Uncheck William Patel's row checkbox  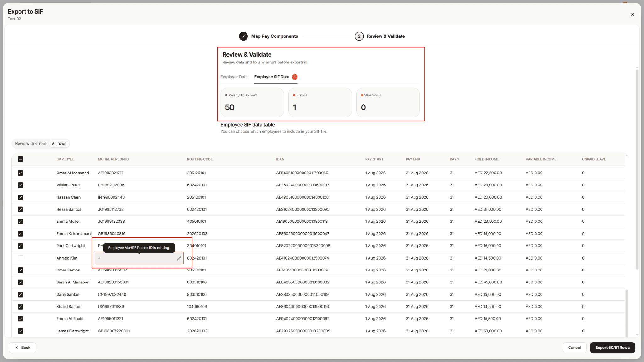pos(20,185)
